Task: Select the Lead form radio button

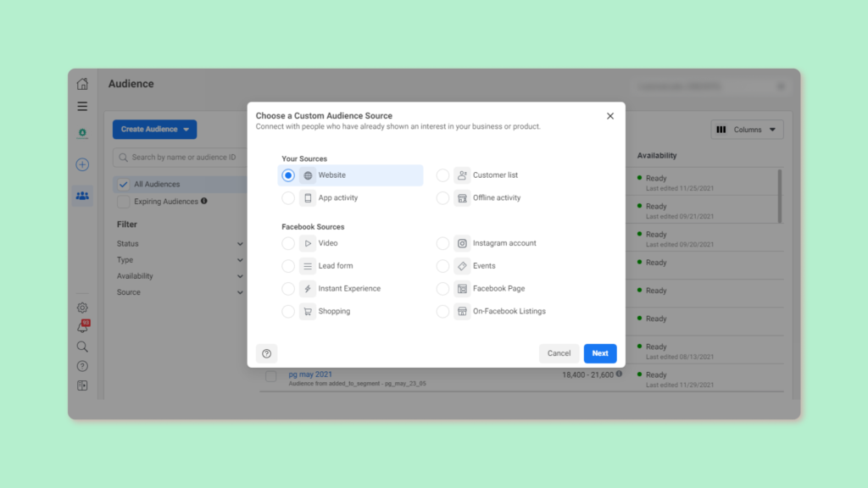Action: 288,266
